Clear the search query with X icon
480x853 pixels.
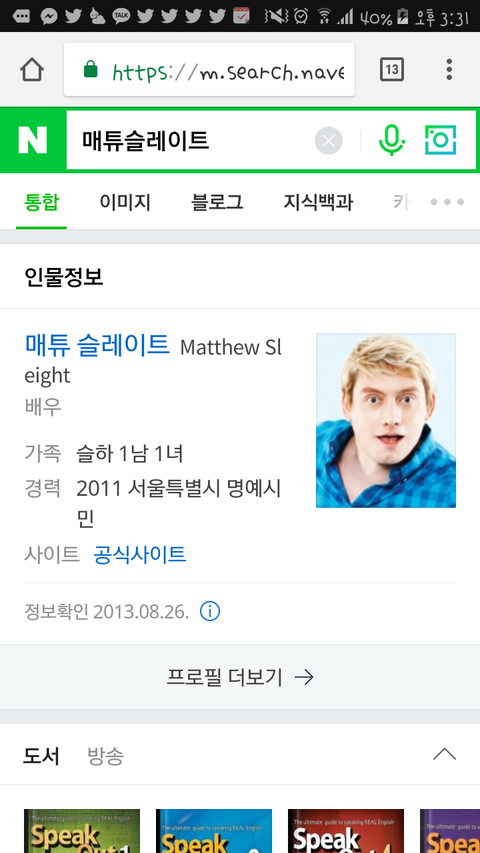[328, 141]
